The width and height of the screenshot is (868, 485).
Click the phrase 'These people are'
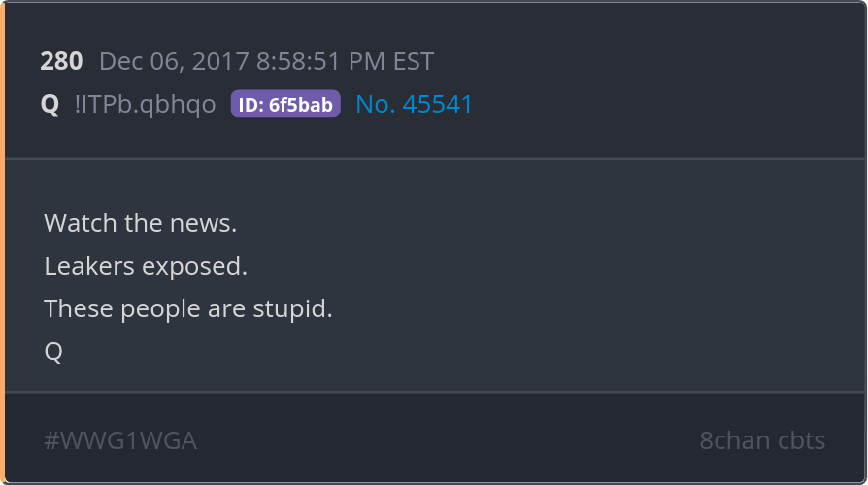coord(145,308)
